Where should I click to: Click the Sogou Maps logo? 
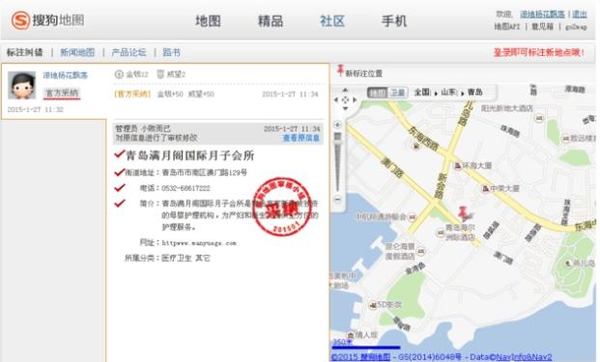[x=47, y=20]
